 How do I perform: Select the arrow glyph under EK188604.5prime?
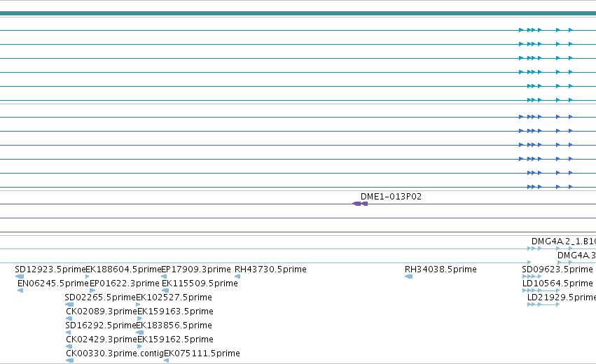(88, 276)
